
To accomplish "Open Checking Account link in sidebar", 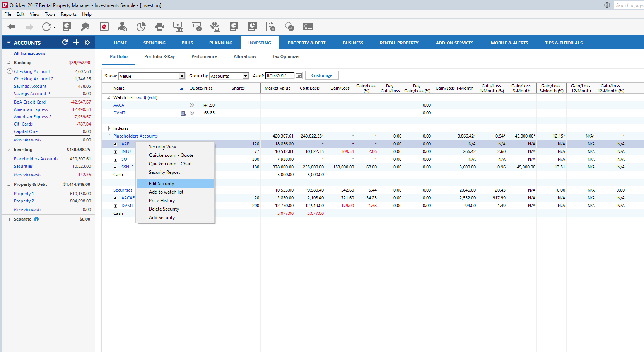I will [x=32, y=71].
